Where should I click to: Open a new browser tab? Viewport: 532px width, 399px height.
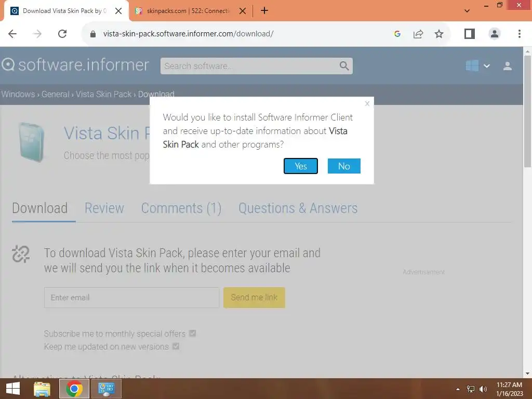click(264, 10)
